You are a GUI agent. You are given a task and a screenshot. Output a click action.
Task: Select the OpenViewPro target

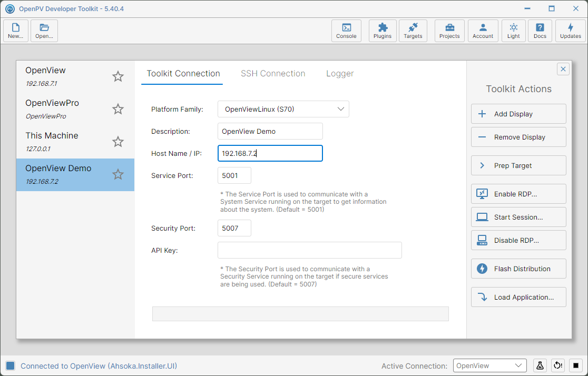(75, 109)
